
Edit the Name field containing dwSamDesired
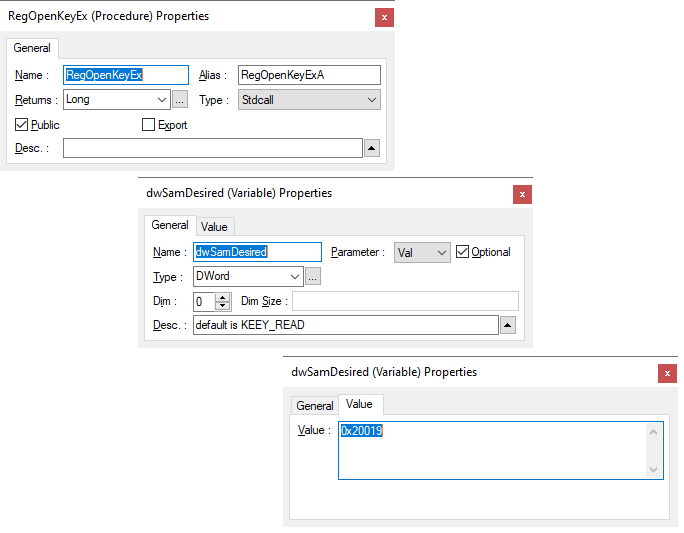pyautogui.click(x=257, y=252)
